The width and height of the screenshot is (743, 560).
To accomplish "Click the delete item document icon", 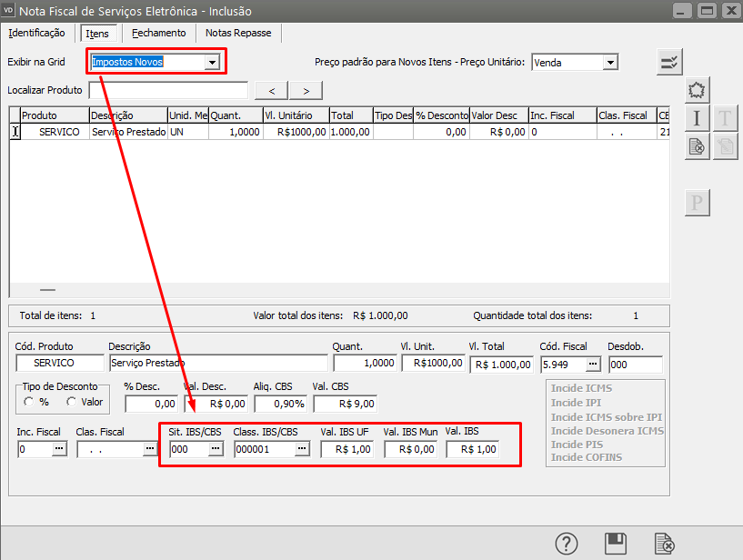I will coord(697,145).
